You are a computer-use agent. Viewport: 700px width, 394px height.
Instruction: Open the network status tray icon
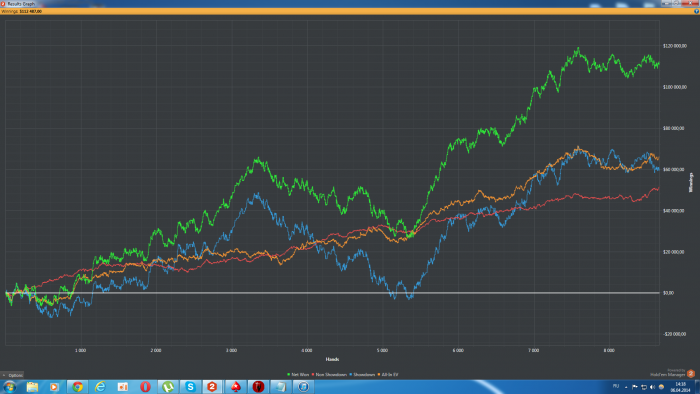(644, 387)
